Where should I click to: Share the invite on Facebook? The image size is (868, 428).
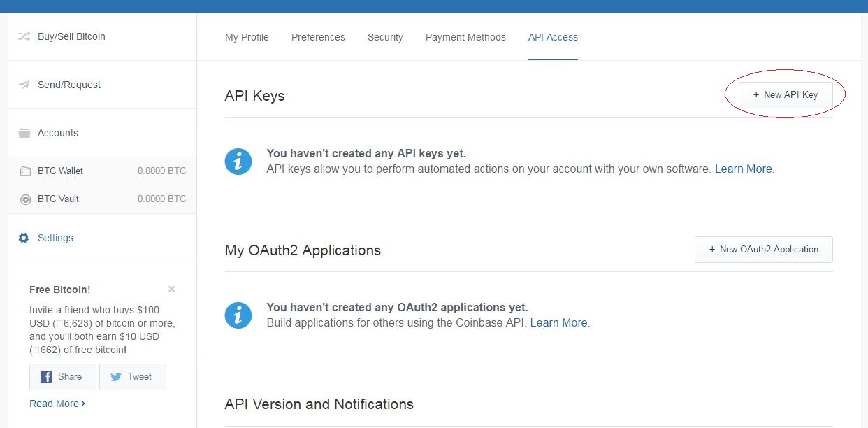coord(63,377)
